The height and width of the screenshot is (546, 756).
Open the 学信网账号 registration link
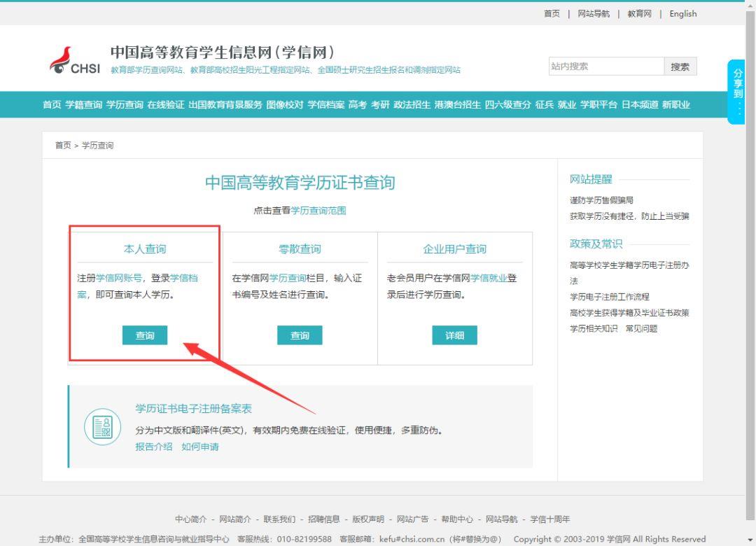point(118,278)
